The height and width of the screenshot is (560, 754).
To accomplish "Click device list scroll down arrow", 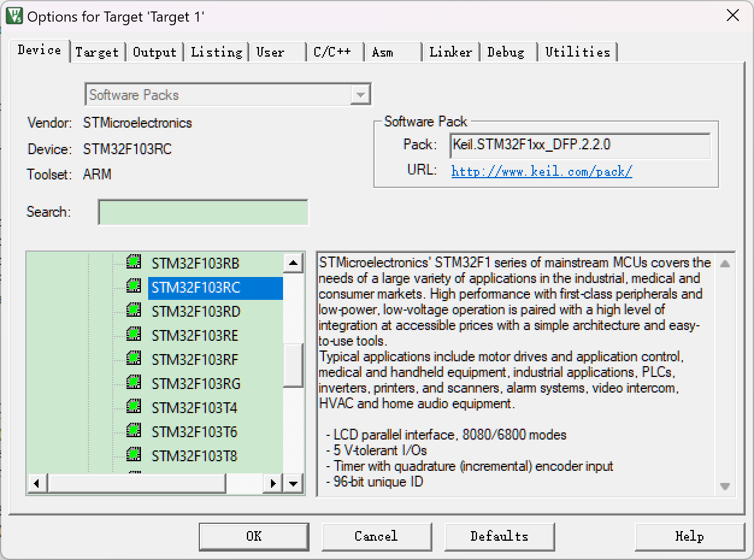I will click(x=293, y=483).
